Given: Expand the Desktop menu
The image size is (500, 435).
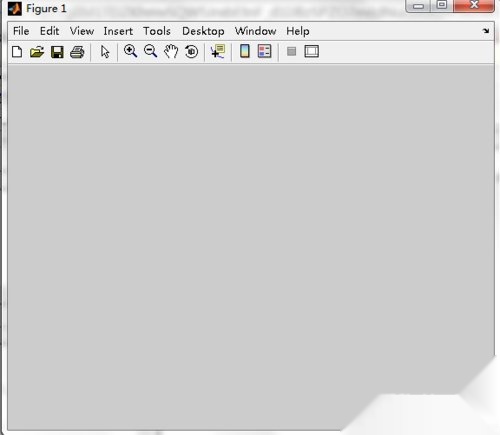Looking at the screenshot, I should [203, 31].
